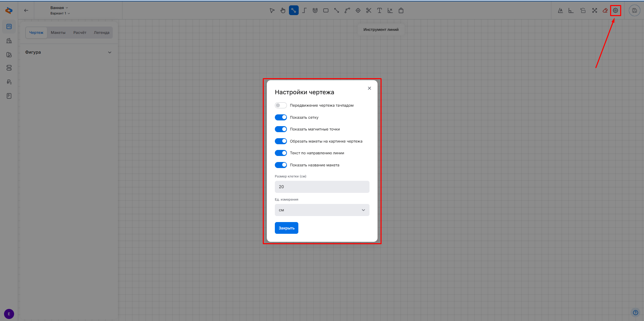Open the Ванная room dropdown
Viewport: 644px width, 321px height.
tap(59, 8)
